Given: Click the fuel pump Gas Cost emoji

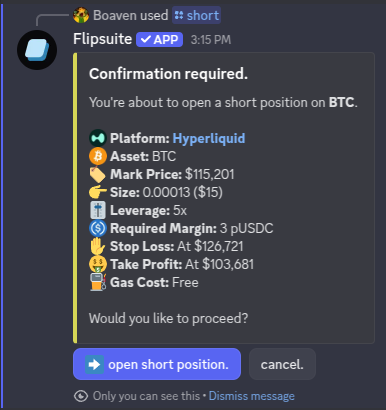Looking at the screenshot, I should 98,282.
